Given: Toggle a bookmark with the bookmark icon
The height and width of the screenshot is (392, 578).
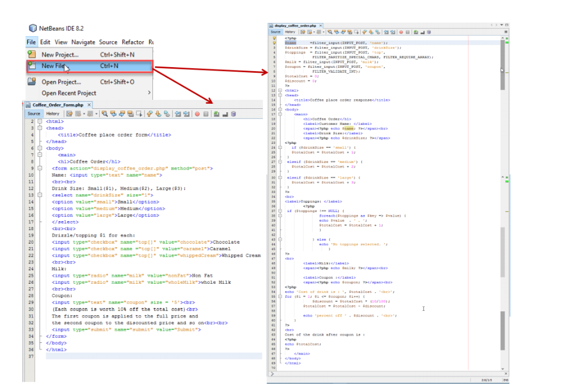Looking at the screenshot, I should click(167, 114).
